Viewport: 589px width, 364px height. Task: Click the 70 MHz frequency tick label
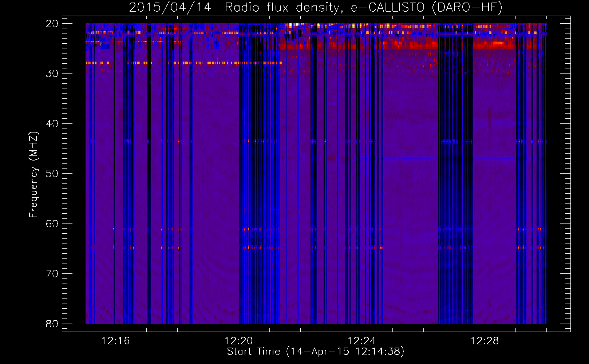coord(52,274)
